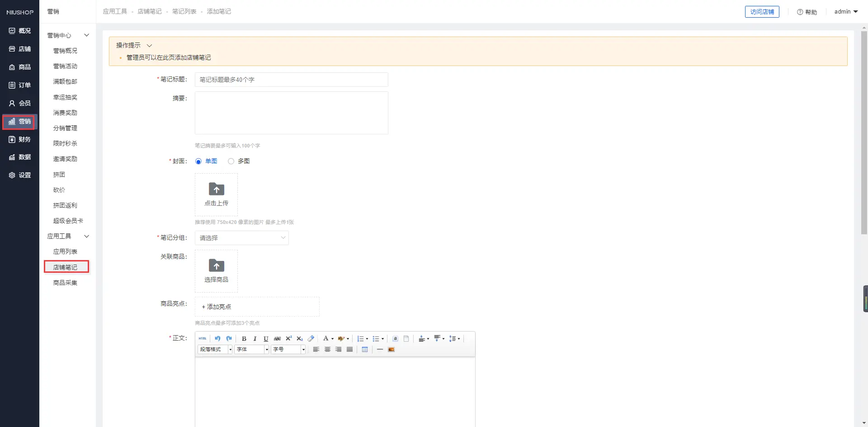Apply superscript formatting
This screenshot has height=427, width=868.
(x=288, y=339)
